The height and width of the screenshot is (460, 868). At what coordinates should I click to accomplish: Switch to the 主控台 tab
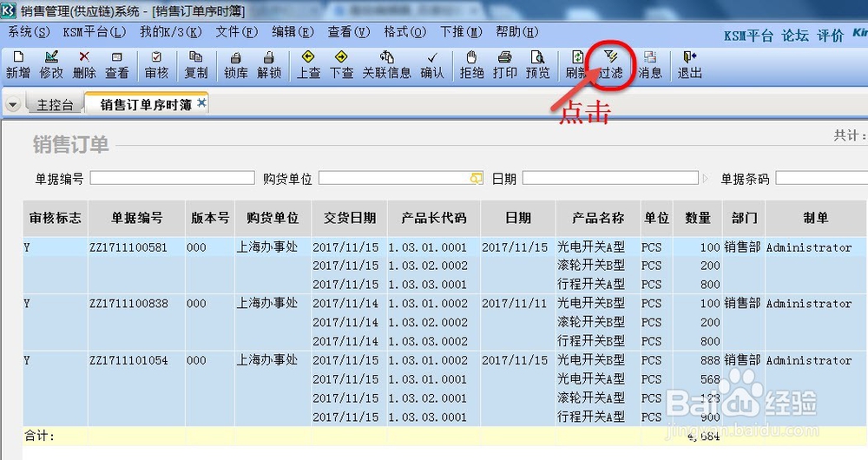(x=54, y=105)
